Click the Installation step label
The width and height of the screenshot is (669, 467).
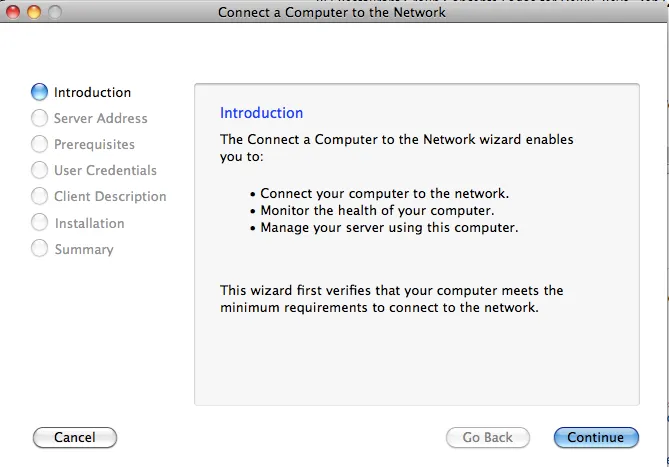(90, 223)
